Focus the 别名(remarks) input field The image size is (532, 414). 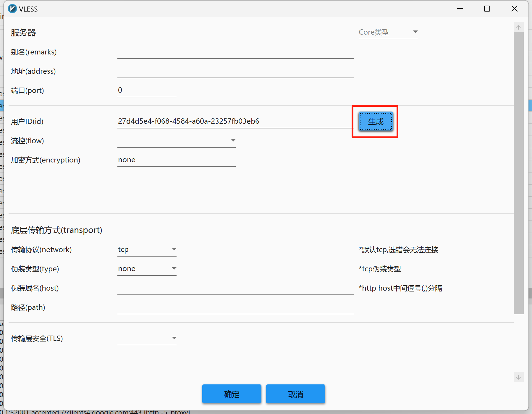[235, 52]
